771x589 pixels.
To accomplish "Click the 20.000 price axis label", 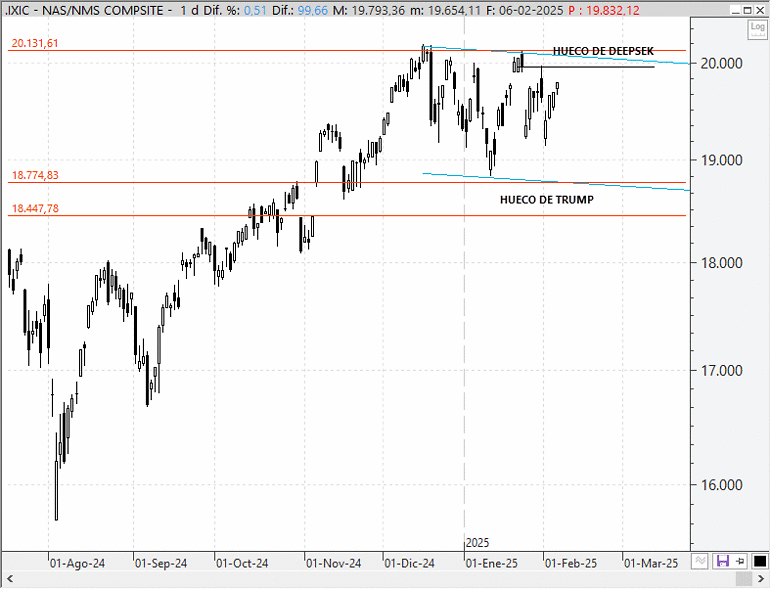I will pos(721,63).
